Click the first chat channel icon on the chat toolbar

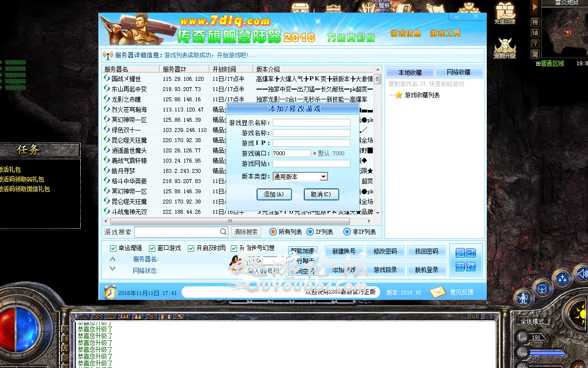pos(83,317)
